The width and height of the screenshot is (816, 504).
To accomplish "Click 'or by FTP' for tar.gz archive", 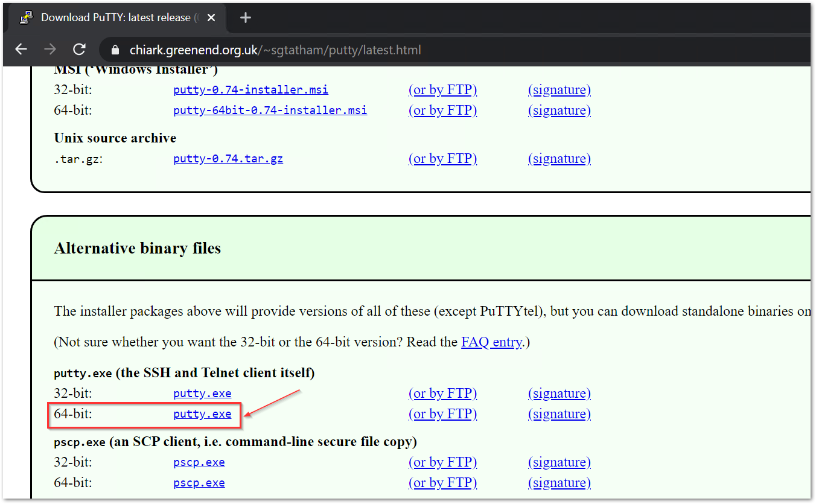I will (442, 159).
